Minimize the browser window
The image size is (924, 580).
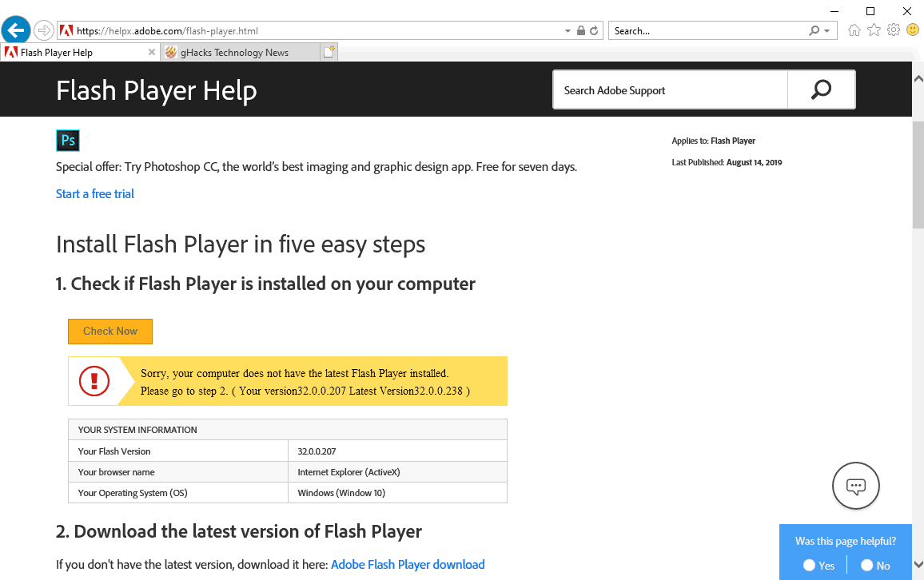834,11
